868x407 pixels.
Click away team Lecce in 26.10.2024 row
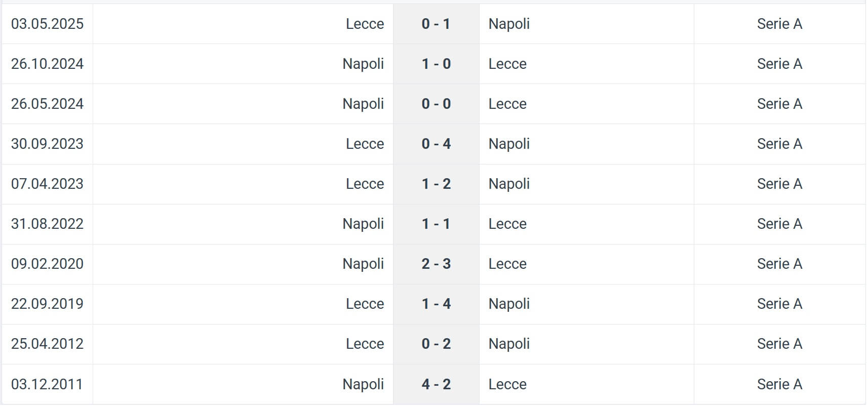point(507,64)
